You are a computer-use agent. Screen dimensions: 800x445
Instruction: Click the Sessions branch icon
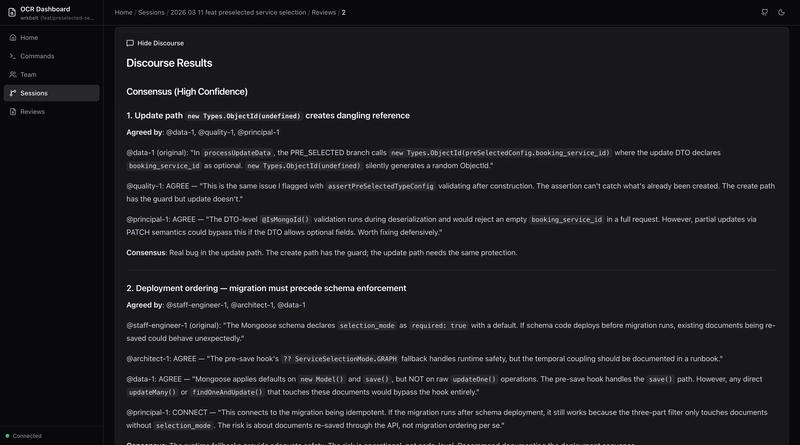(x=12, y=93)
